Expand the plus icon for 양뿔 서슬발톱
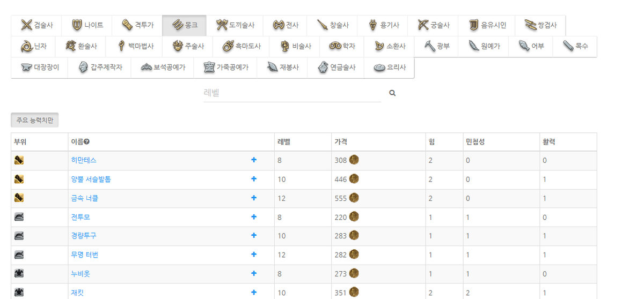 pos(254,179)
